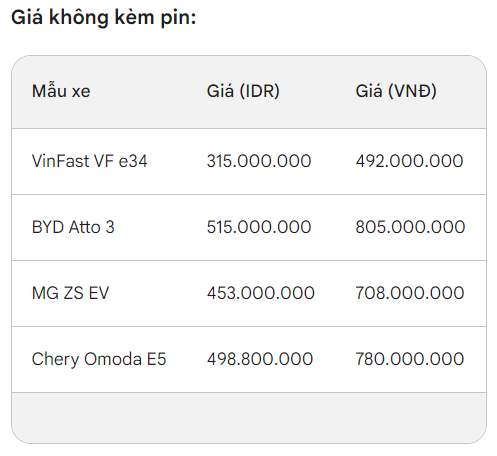The image size is (497, 456).
Task: Click the 315.000.000 IDR price cell
Action: 259,161
